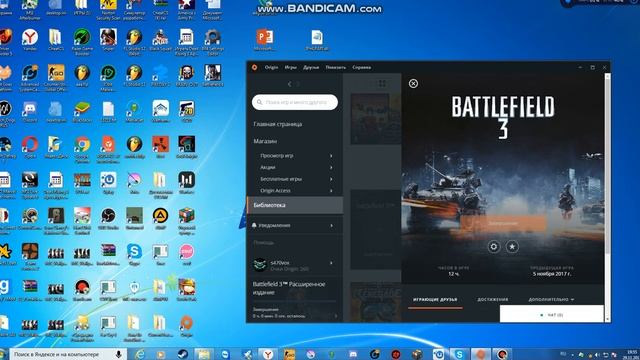Click the orange Battlefield 3 download button

tap(503, 223)
